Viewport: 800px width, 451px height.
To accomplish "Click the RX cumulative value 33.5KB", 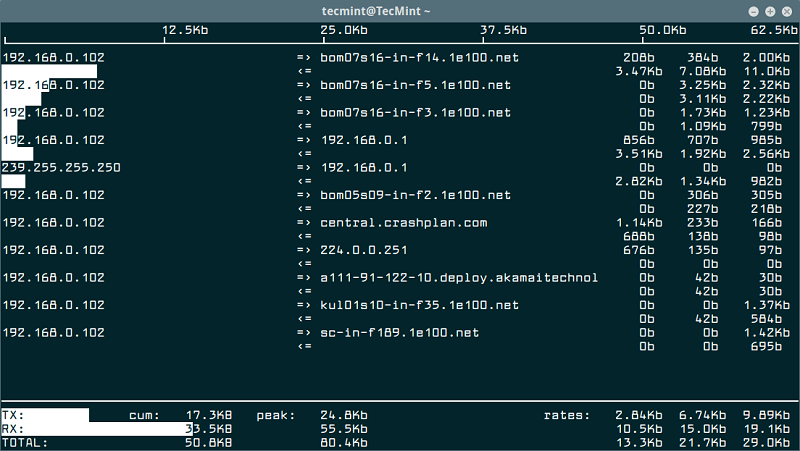I will pos(209,429).
